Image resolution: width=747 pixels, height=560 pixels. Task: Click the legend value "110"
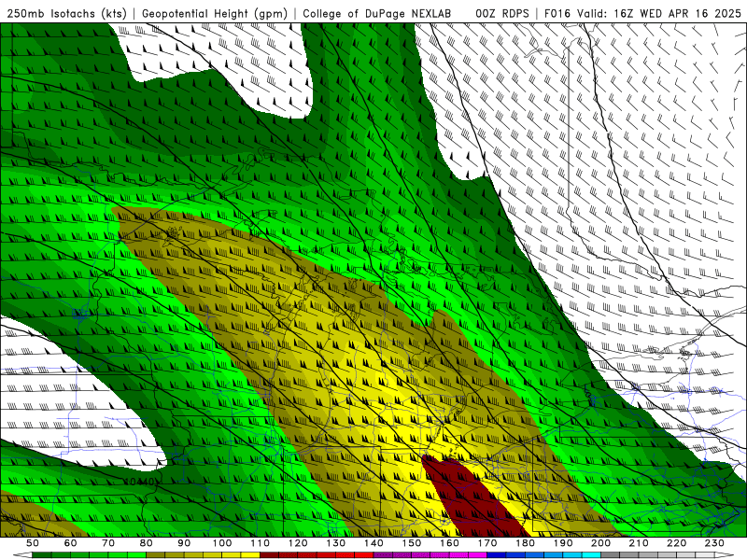(x=261, y=543)
